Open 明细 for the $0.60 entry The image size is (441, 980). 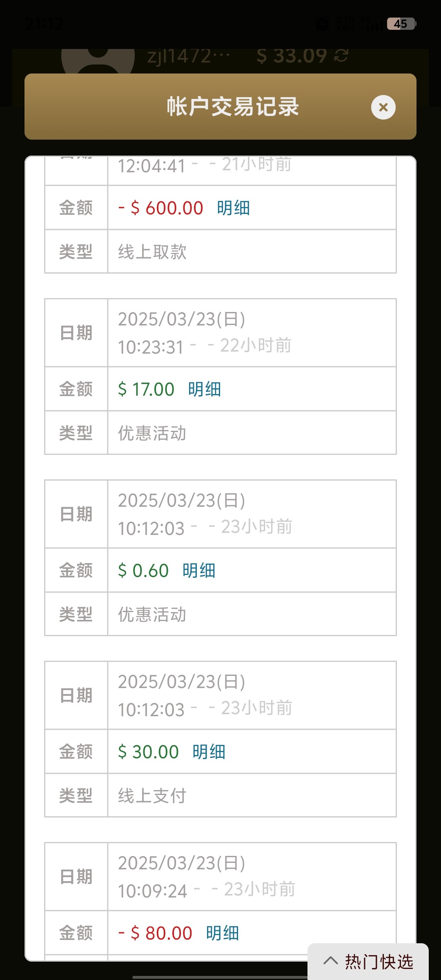198,571
